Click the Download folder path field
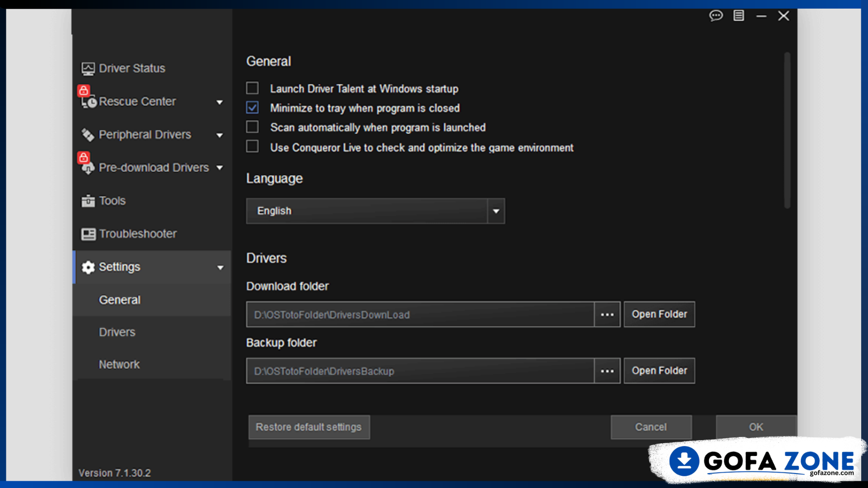Viewport: 868px width, 488px height. pyautogui.click(x=420, y=314)
